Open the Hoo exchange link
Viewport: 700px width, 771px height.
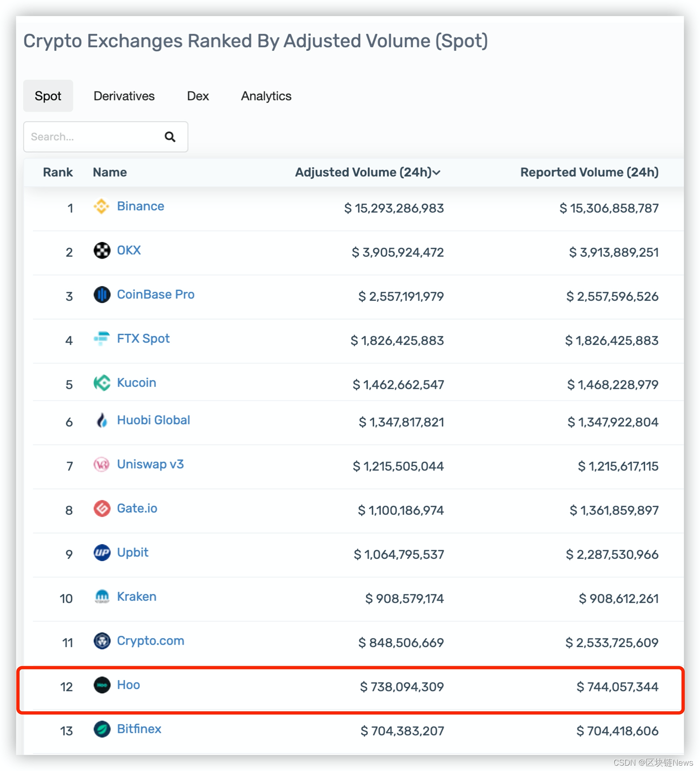pyautogui.click(x=128, y=685)
